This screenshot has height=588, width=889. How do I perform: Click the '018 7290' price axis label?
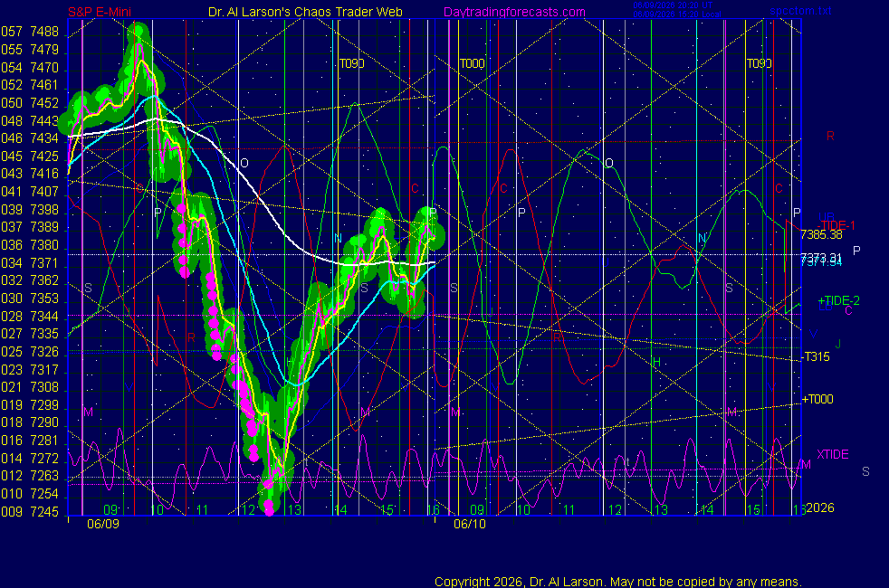click(x=30, y=422)
